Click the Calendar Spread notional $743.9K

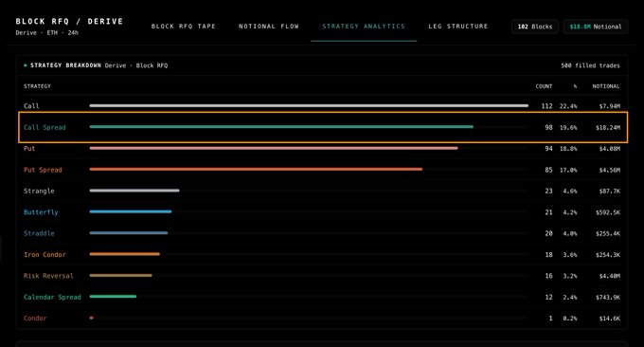tap(608, 298)
